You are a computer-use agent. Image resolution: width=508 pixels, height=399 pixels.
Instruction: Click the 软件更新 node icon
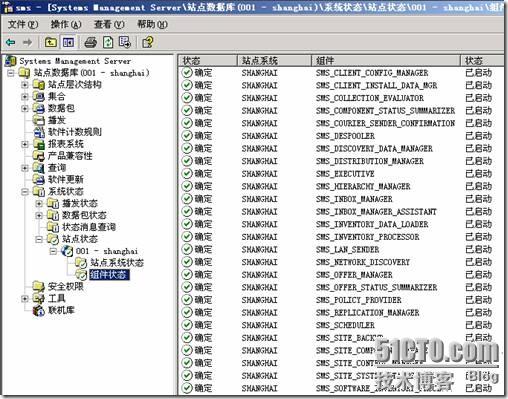click(x=39, y=180)
